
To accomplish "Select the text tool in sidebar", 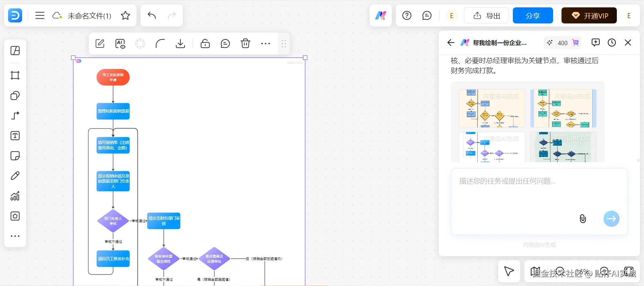I will point(15,136).
